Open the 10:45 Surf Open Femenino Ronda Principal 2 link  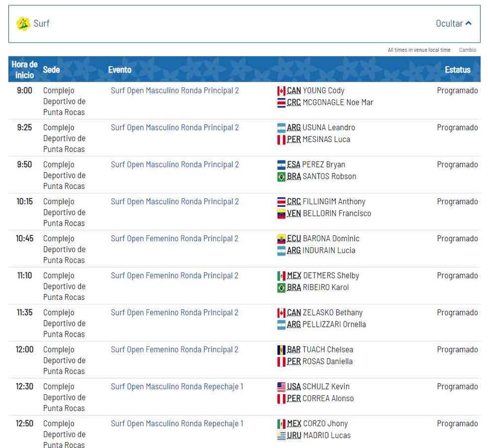(174, 239)
